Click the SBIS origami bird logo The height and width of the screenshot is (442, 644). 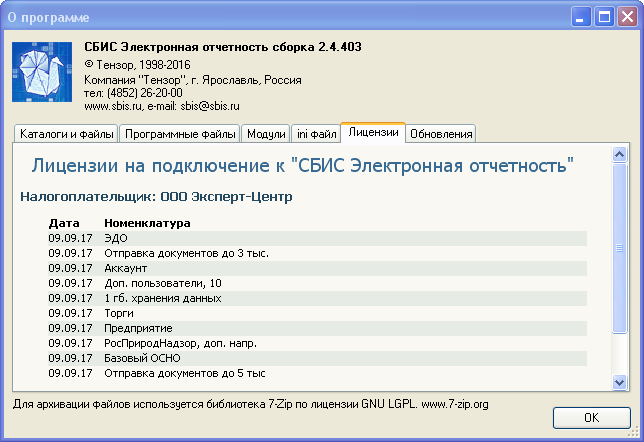42,72
